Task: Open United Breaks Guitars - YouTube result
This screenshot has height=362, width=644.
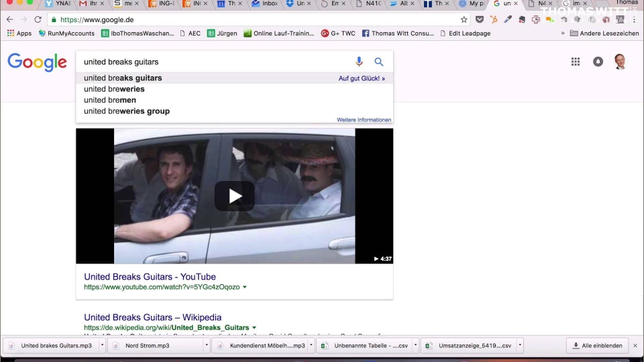Action: click(x=150, y=277)
